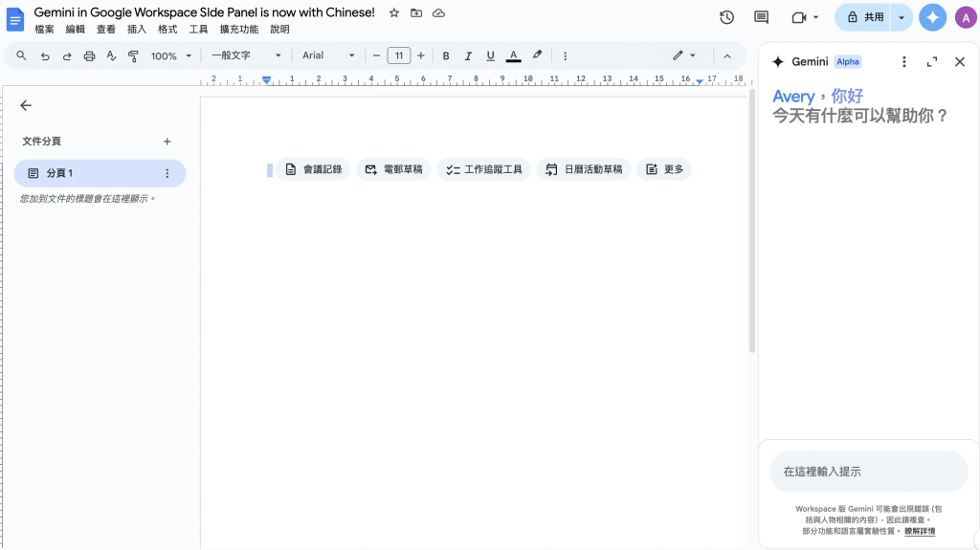Click the Google Docs home icon

pyautogui.click(x=14, y=19)
